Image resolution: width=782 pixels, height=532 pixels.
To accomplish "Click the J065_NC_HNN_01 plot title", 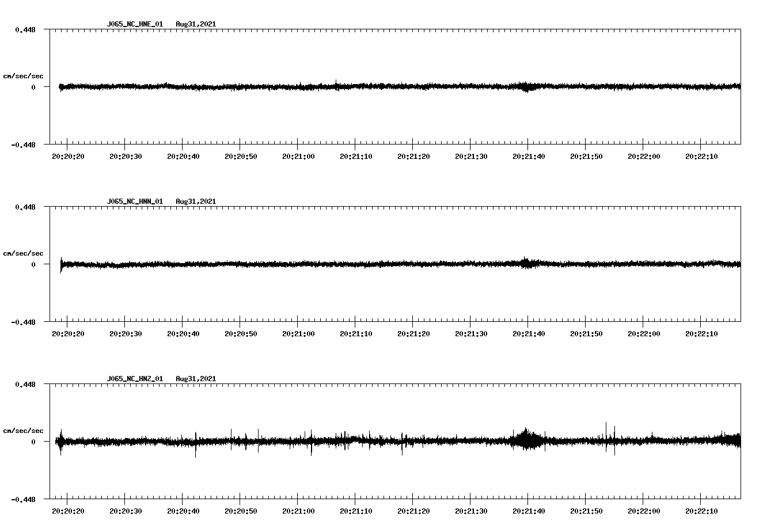I will tap(135, 202).
